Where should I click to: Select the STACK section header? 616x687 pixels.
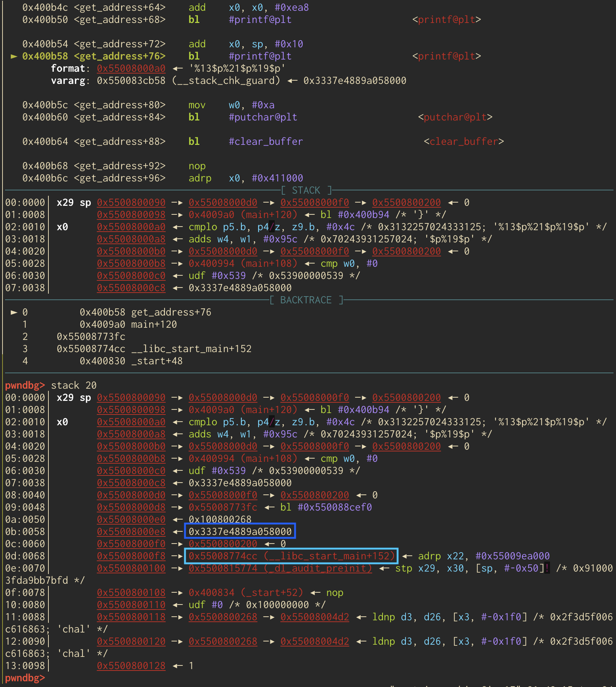[x=306, y=190]
